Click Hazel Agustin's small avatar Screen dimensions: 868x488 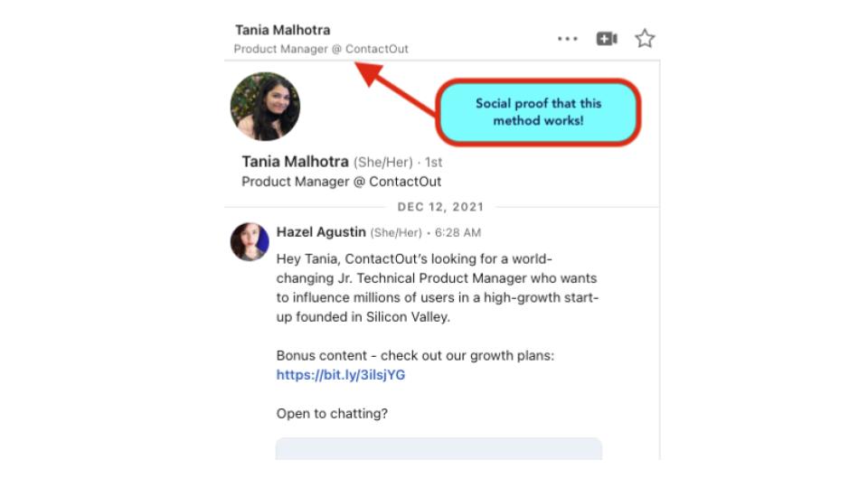(x=250, y=242)
